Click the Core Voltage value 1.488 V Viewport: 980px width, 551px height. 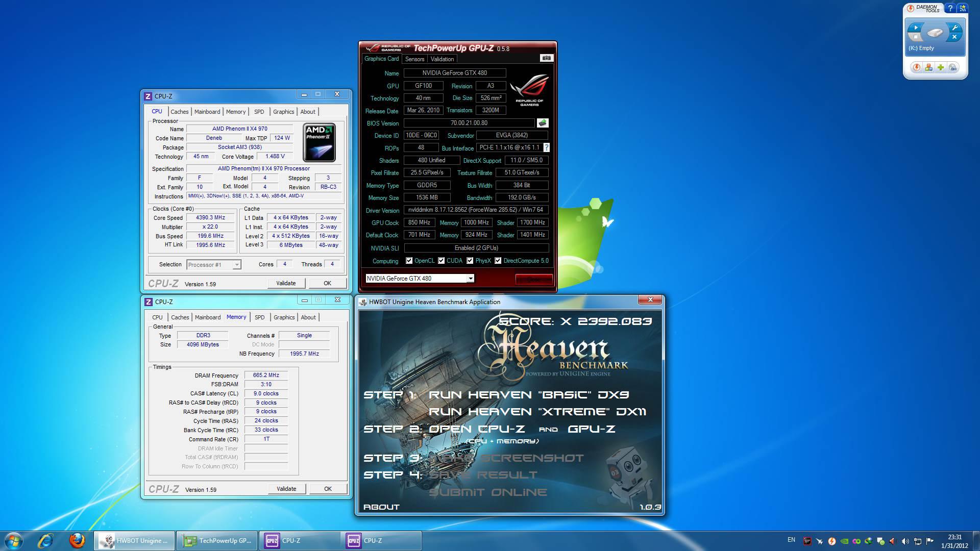coord(275,157)
